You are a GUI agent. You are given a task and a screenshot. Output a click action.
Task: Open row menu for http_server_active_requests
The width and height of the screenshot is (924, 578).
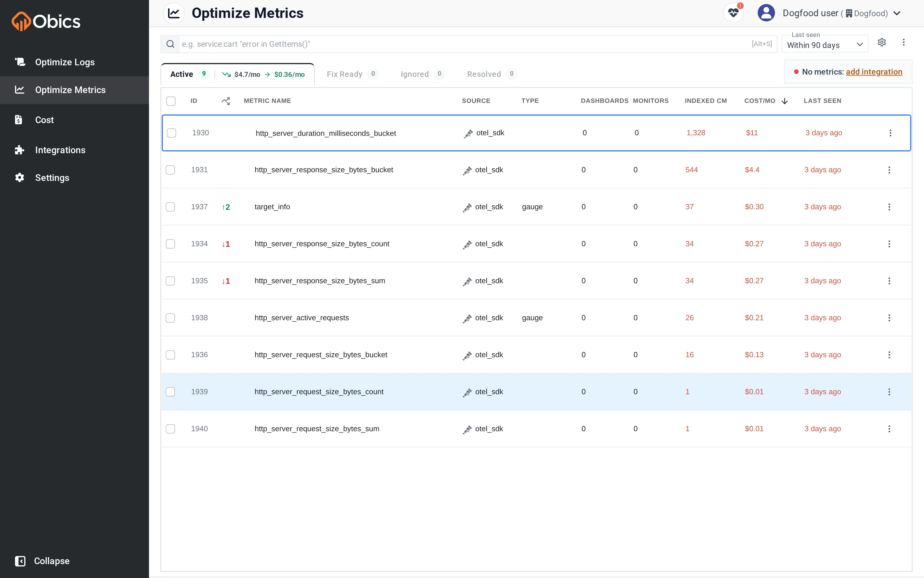pos(889,318)
